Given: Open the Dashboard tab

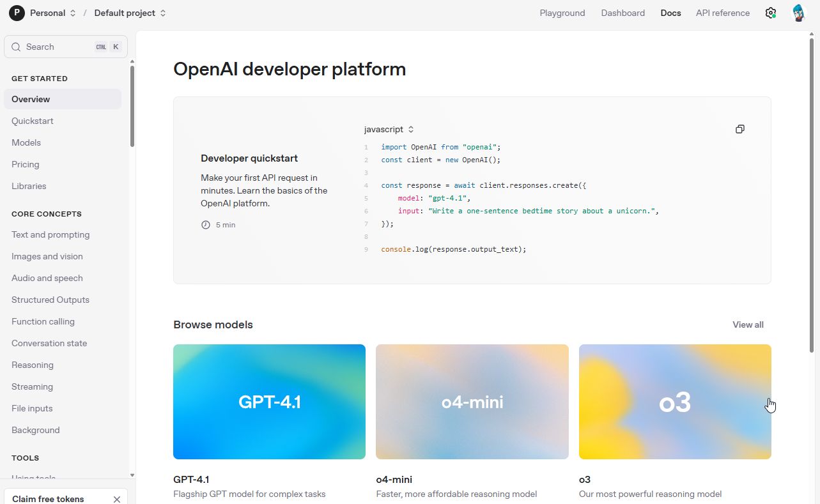Looking at the screenshot, I should point(623,13).
